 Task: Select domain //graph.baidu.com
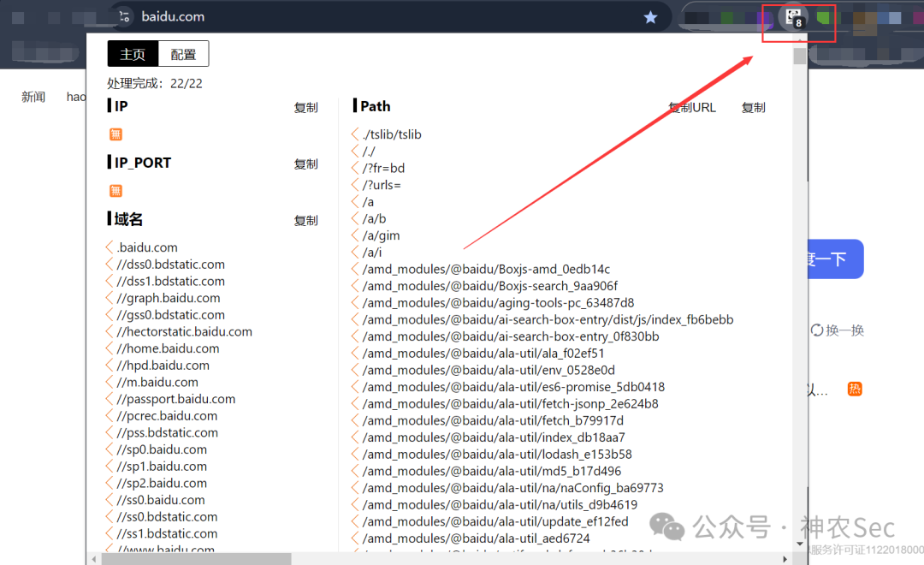[168, 299]
